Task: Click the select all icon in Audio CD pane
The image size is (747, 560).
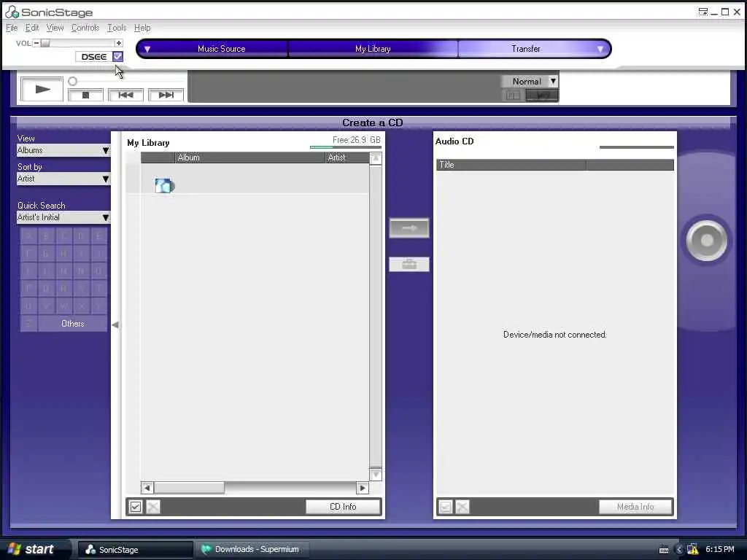Action: [x=446, y=507]
